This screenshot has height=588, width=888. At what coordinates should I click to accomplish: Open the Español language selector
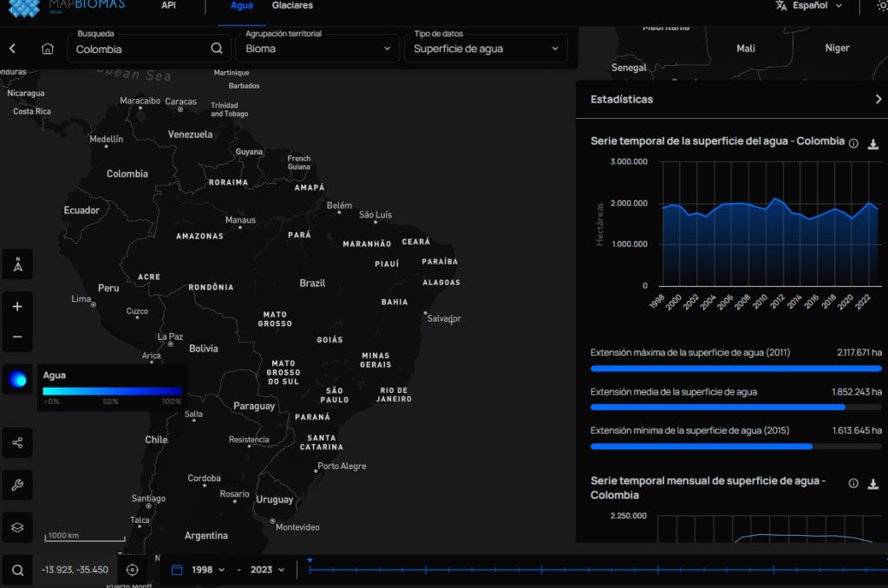(x=809, y=6)
